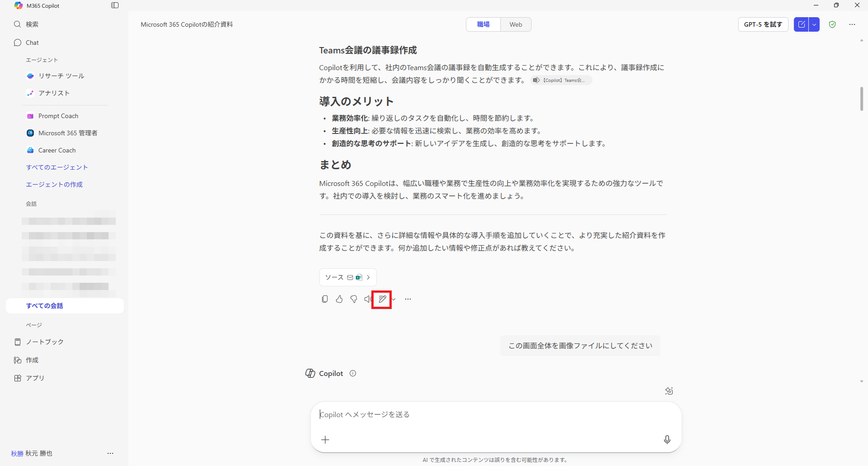
Task: Click the 生産性向上 bullet point
Action: pyautogui.click(x=437, y=131)
